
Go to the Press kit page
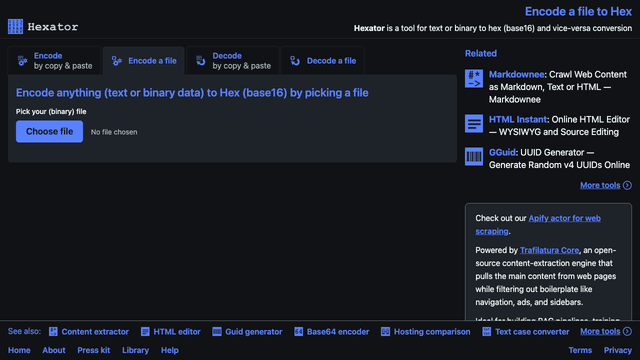click(93, 350)
